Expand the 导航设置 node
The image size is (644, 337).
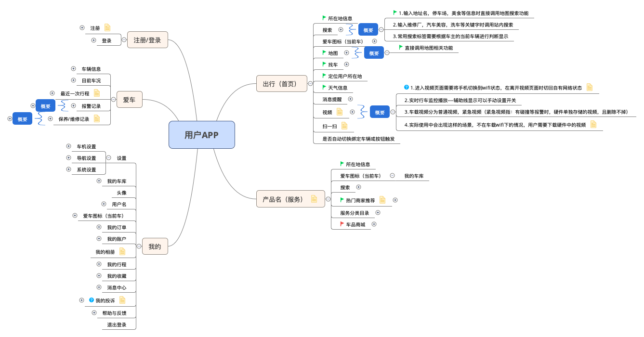point(68,157)
